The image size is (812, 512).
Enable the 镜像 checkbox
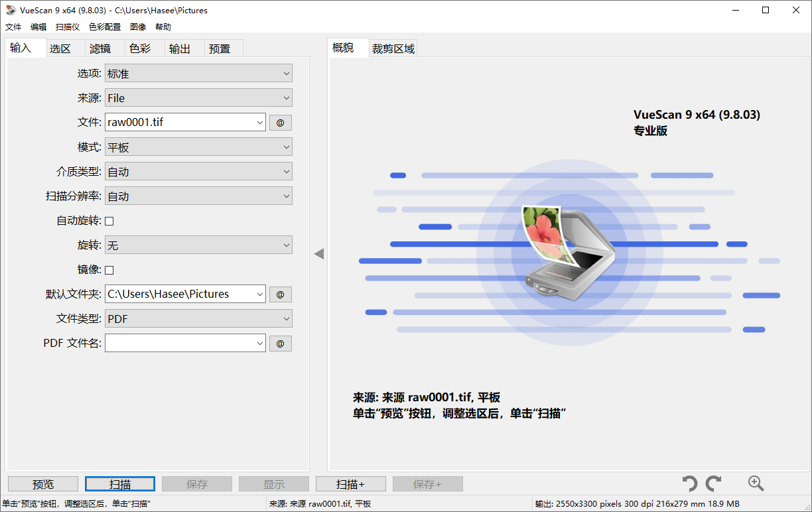pos(109,270)
